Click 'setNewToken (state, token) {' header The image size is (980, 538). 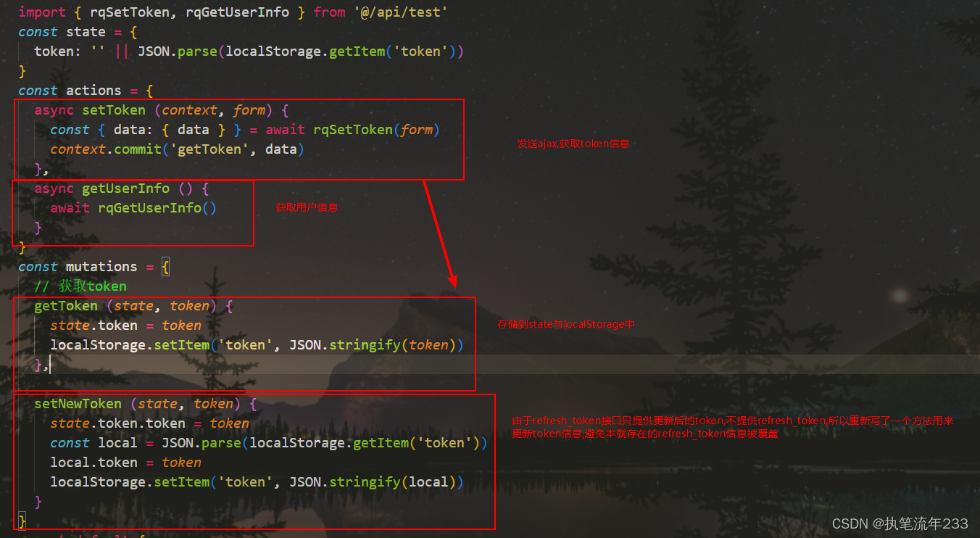pyautogui.click(x=146, y=404)
